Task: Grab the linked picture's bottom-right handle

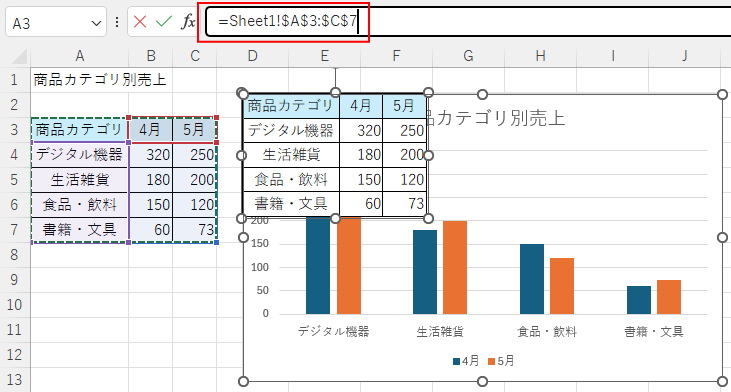Action: coord(428,218)
